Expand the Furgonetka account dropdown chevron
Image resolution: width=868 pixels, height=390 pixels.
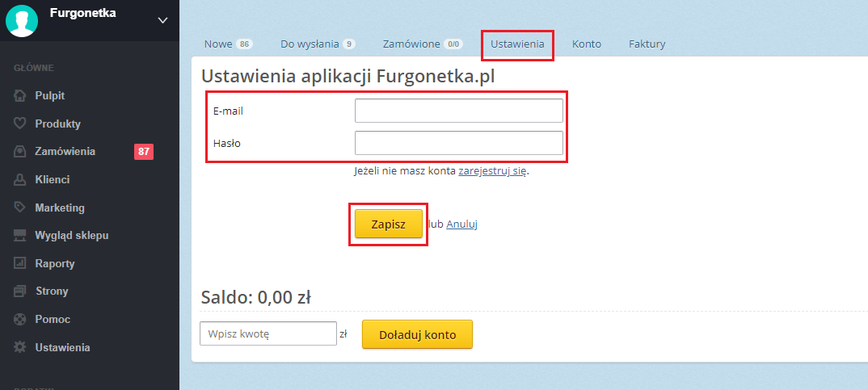coord(162,20)
